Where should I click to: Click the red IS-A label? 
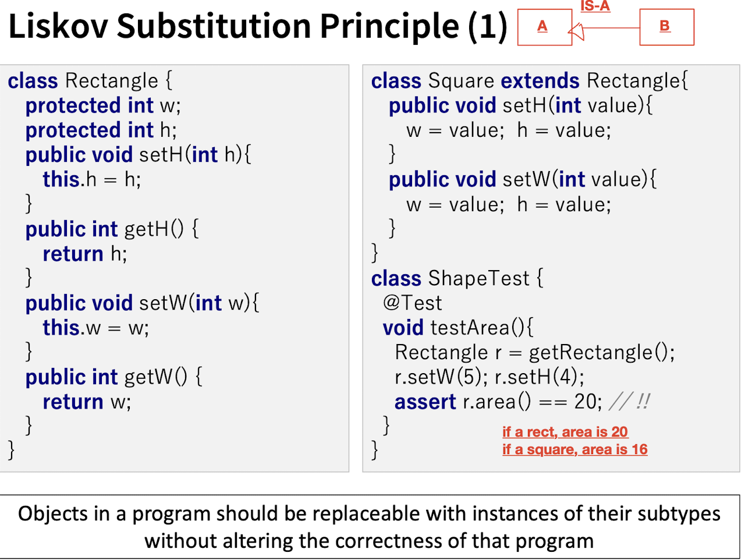tap(595, 6)
